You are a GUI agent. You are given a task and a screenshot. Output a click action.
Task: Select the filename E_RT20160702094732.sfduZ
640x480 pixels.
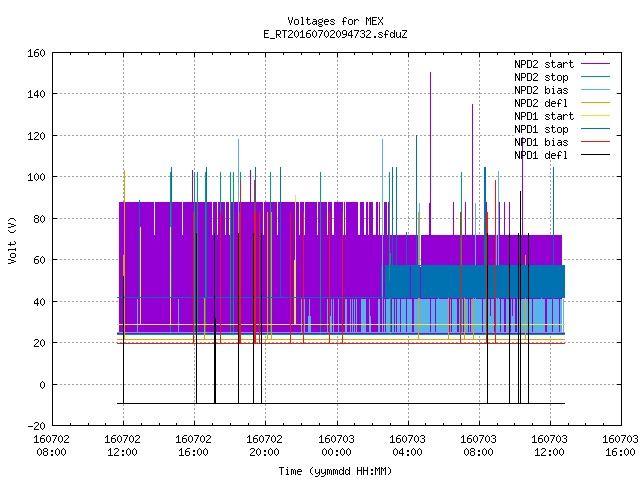coord(335,34)
